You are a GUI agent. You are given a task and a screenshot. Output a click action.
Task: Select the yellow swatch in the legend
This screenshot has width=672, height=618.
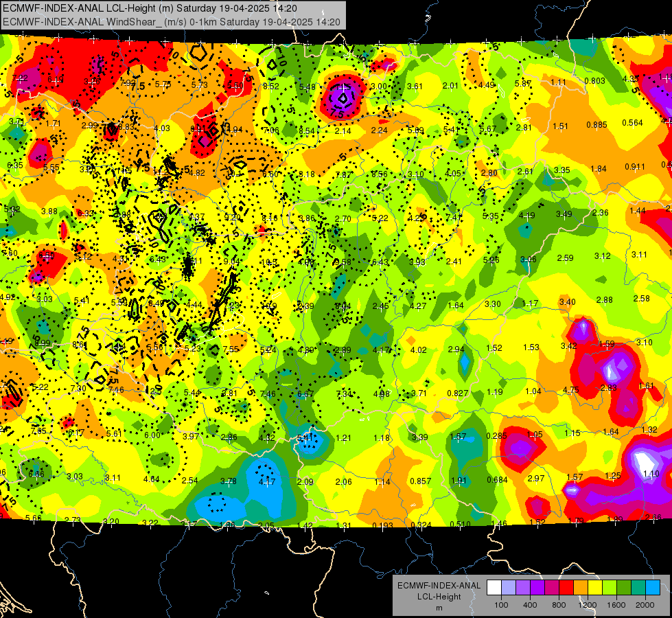(595, 588)
